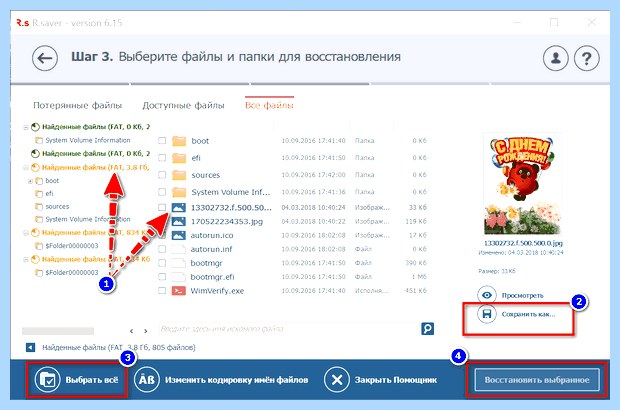Image resolution: width=620 pixels, height=410 pixels.
Task: Switch to Потерянные файлы tab
Action: click(x=78, y=105)
